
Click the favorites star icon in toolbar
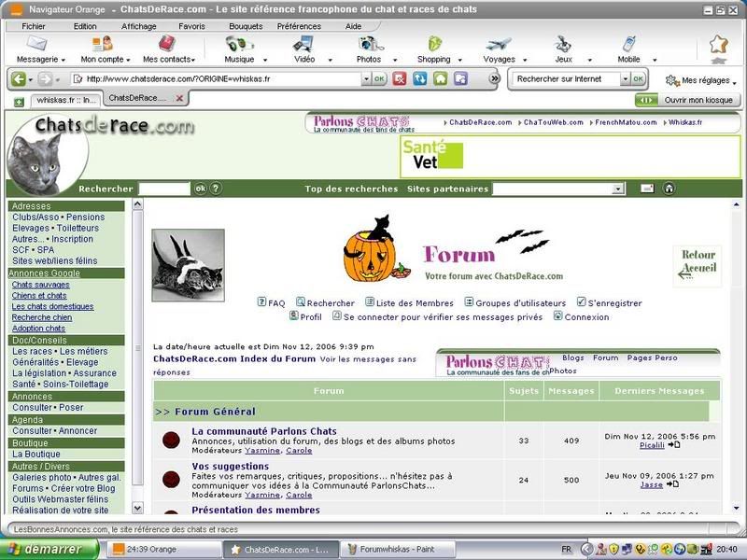click(x=718, y=45)
